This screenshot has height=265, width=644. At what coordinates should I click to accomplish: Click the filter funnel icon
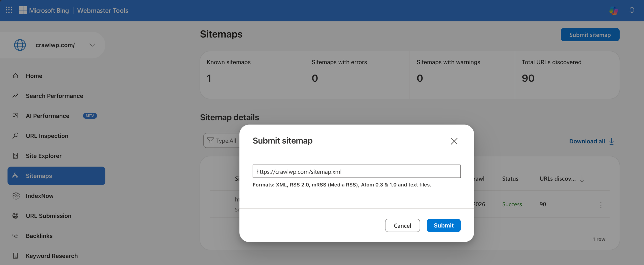pyautogui.click(x=210, y=141)
